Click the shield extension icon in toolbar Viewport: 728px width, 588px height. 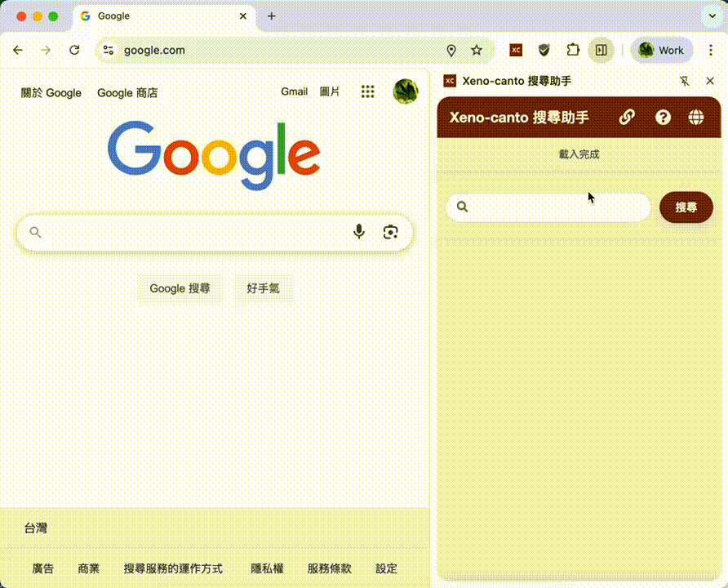click(544, 50)
